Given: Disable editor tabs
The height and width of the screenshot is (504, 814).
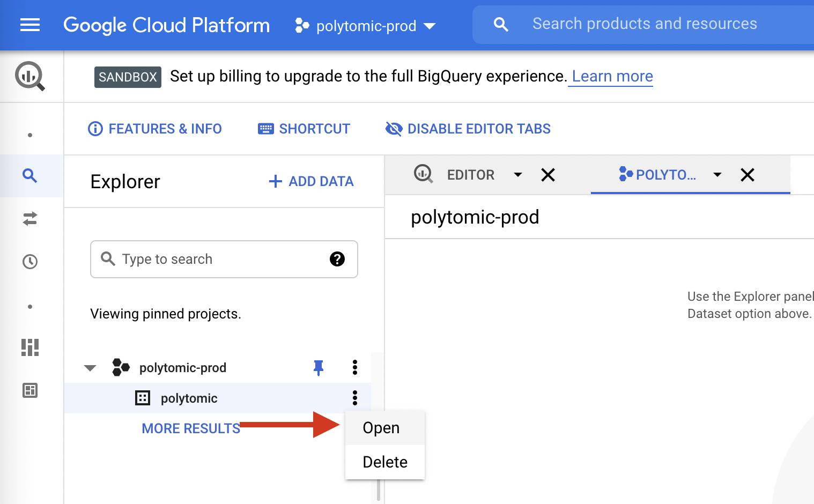Looking at the screenshot, I should (468, 129).
